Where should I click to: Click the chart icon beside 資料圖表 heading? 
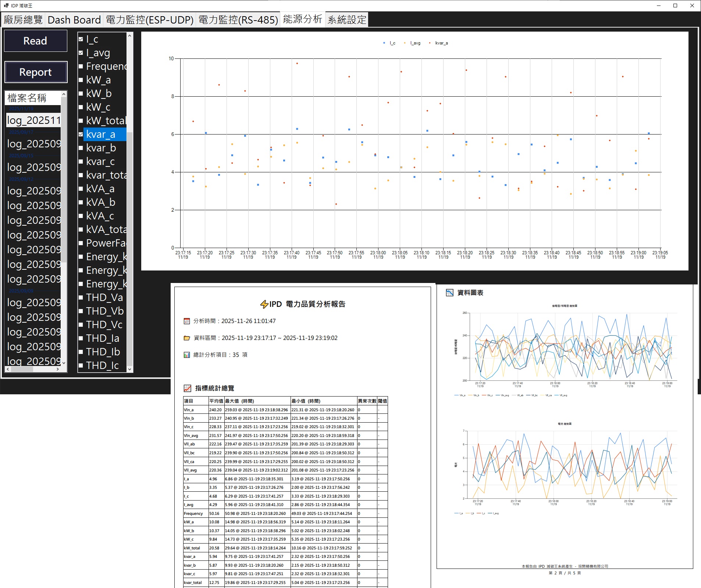pyautogui.click(x=449, y=293)
